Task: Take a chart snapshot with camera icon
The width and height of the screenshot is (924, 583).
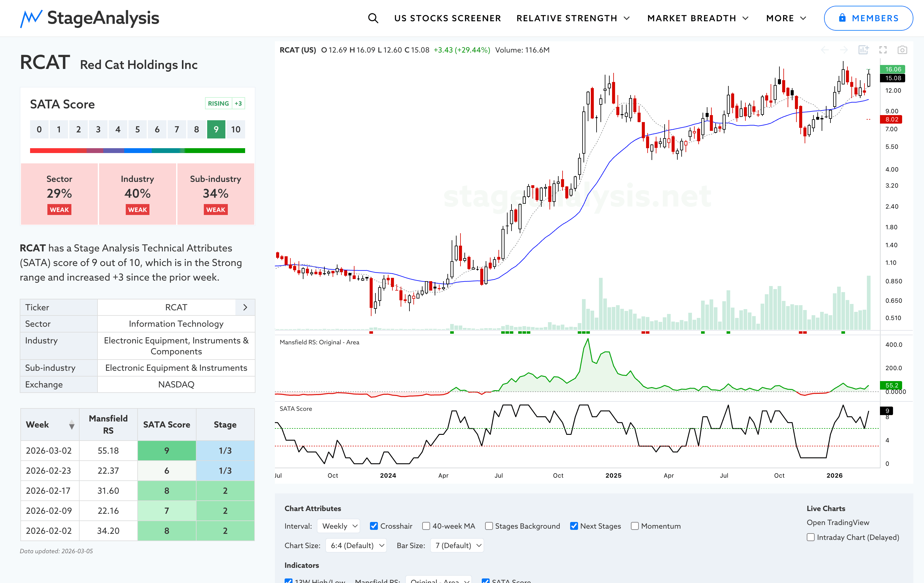Action: (902, 50)
